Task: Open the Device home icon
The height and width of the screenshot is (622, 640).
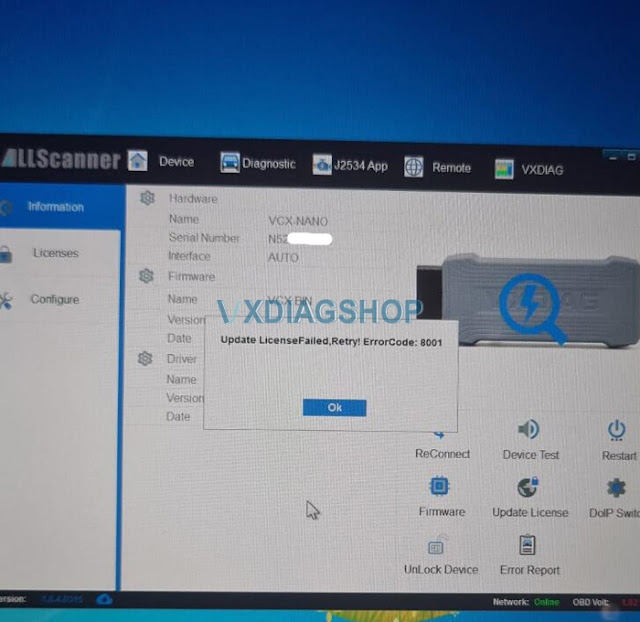Action: click(x=138, y=160)
